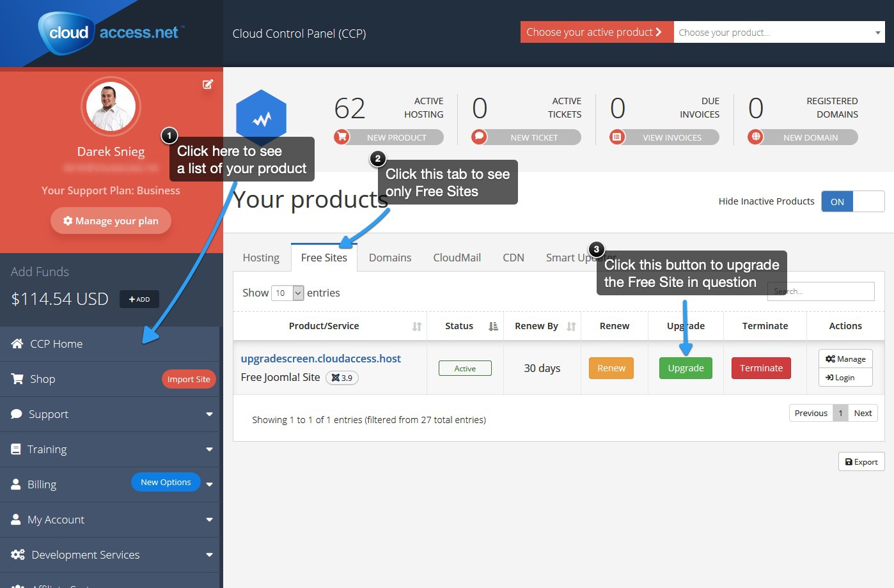Screen dimensions: 894x588
Task: Click the +ADD funds button
Action: [139, 299]
